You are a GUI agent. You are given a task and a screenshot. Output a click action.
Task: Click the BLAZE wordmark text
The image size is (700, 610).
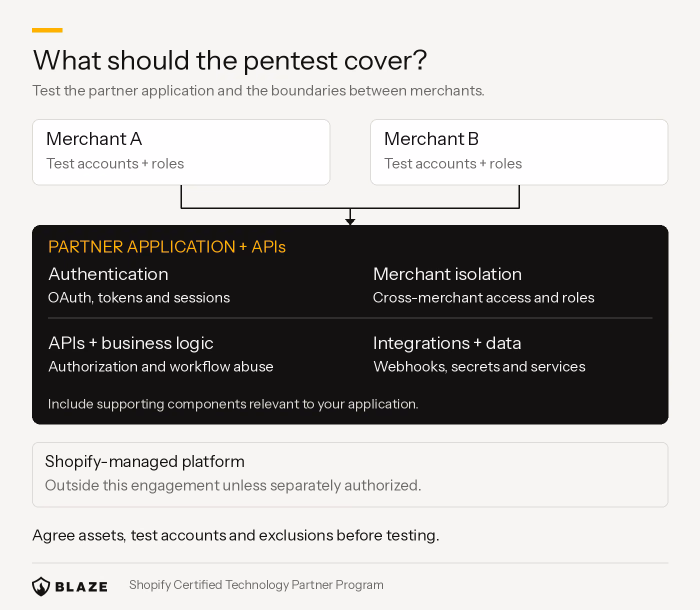coord(81,586)
